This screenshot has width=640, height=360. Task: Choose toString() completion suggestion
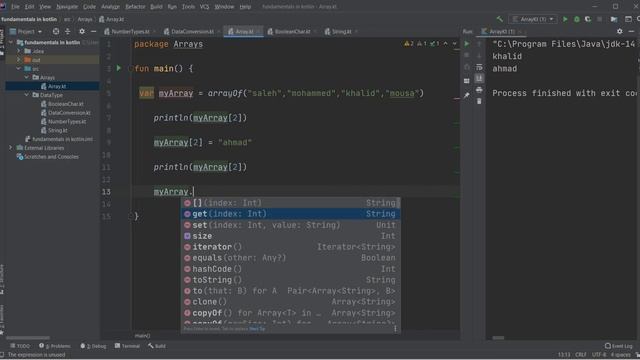[290, 280]
